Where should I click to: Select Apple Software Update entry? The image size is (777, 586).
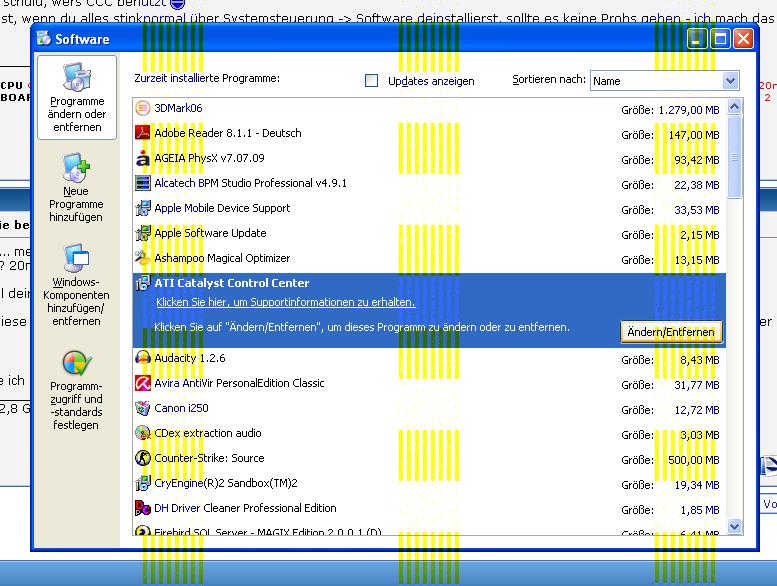click(x=429, y=233)
